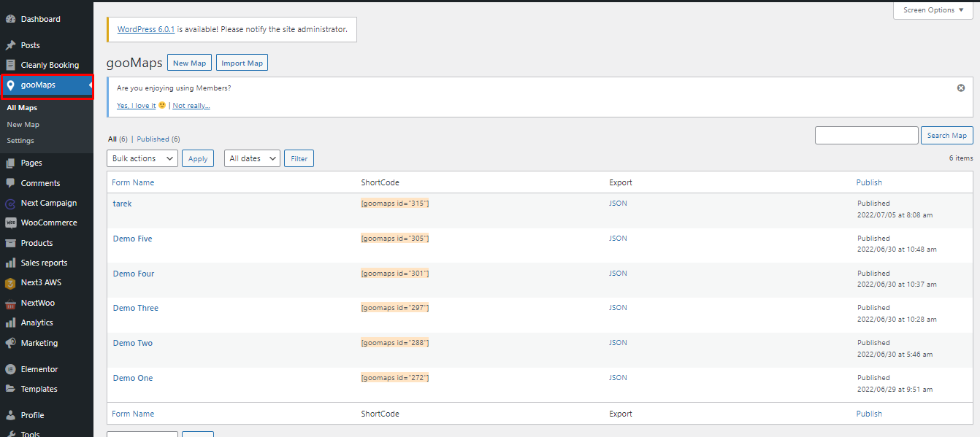Click the Analytics bar chart icon

(10, 322)
